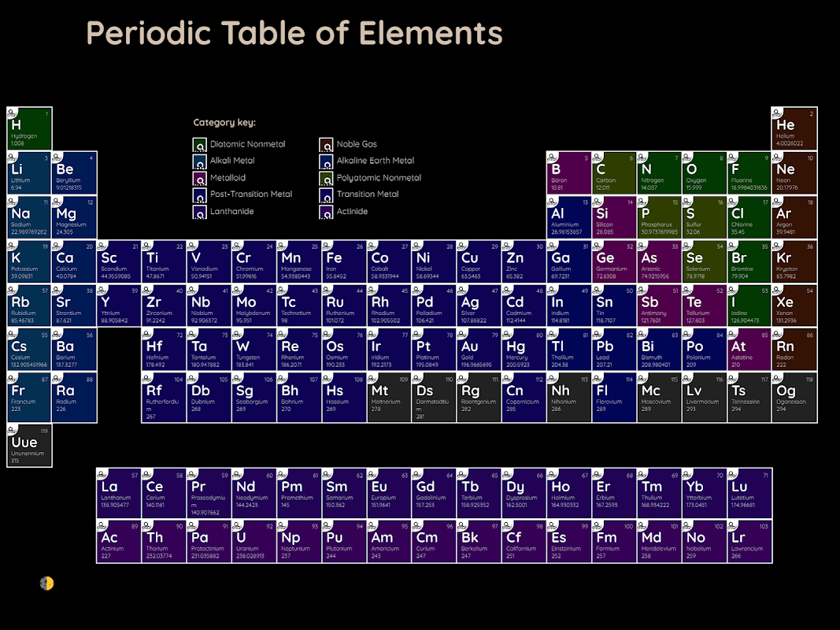Open details icon on the Aluminium card

coord(552,201)
